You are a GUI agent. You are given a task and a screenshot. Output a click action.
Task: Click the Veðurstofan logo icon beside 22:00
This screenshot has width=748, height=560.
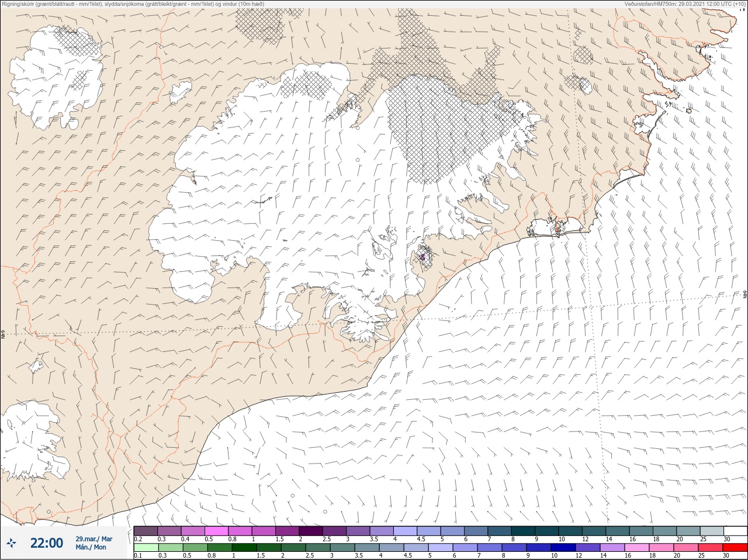click(12, 543)
